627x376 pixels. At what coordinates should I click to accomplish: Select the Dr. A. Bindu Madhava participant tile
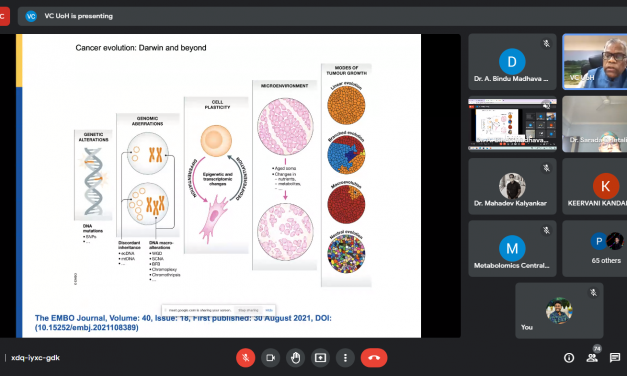pyautogui.click(x=512, y=62)
